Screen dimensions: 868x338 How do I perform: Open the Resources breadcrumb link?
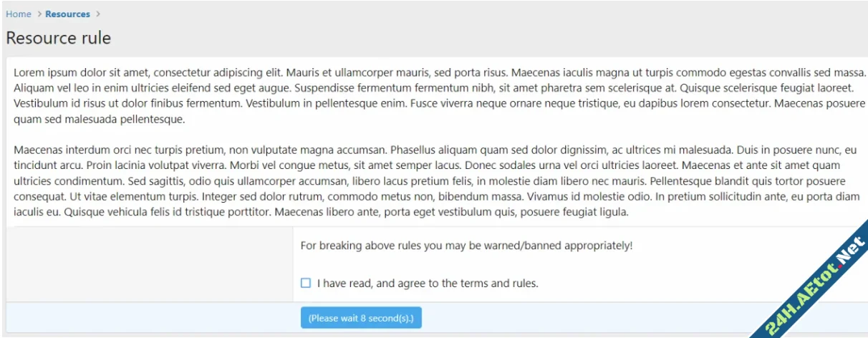coord(67,14)
